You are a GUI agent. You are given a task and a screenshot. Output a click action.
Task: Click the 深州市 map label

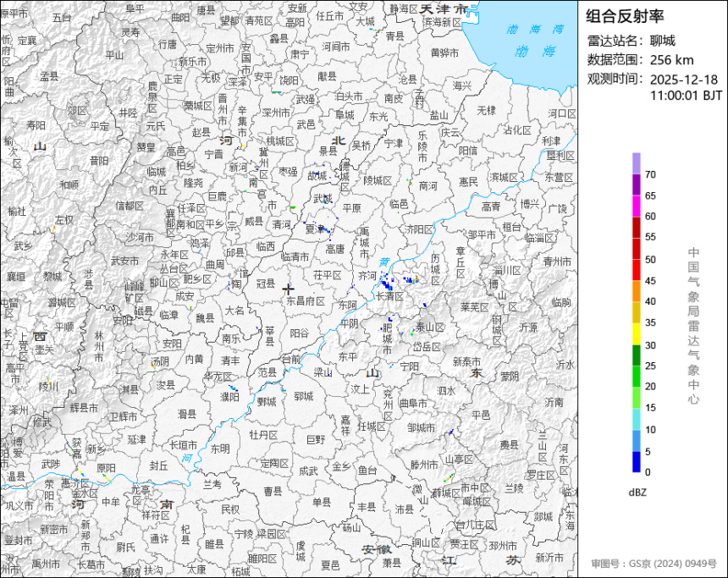point(275,113)
